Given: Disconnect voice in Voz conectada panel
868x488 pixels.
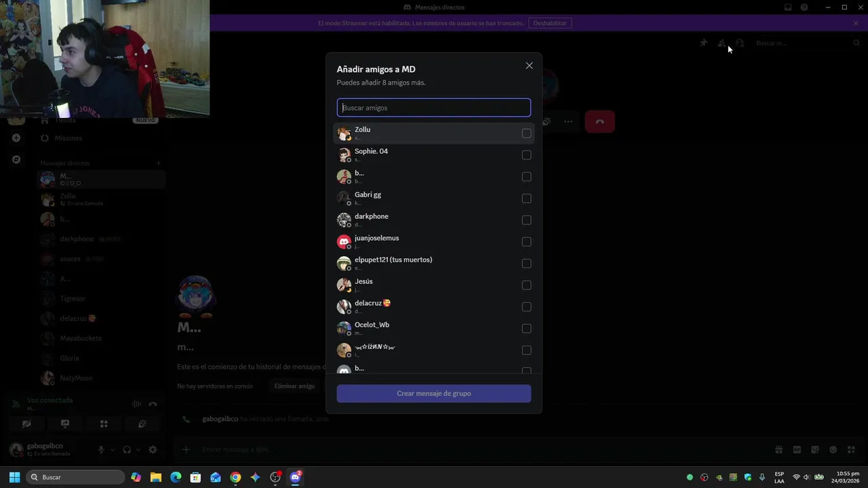Looking at the screenshot, I should tap(153, 404).
